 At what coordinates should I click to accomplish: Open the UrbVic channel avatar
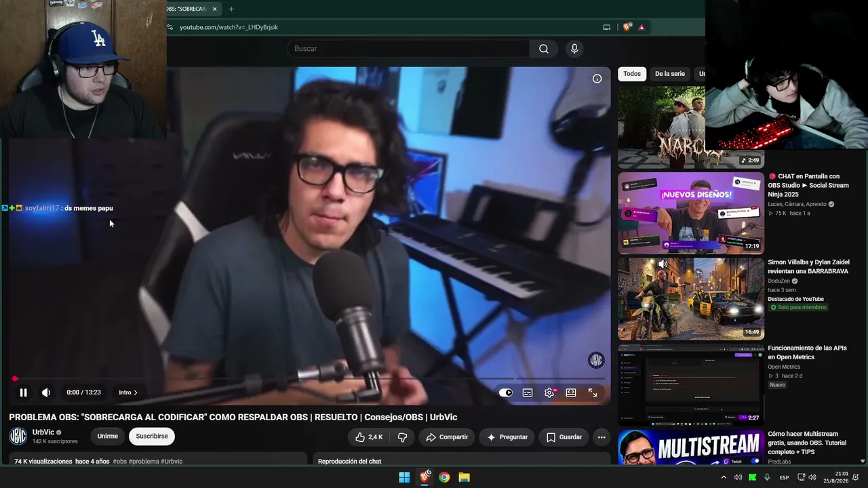[x=18, y=436]
